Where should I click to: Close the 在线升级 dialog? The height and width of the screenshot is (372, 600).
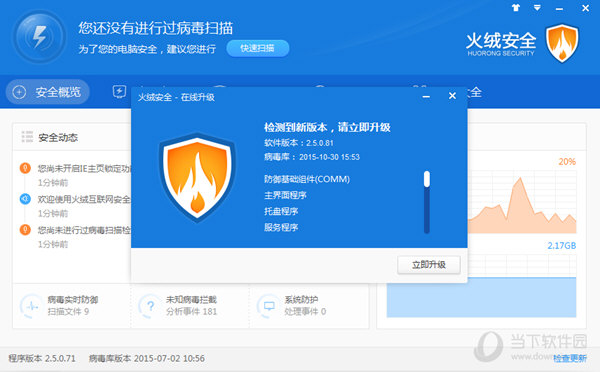click(x=452, y=96)
